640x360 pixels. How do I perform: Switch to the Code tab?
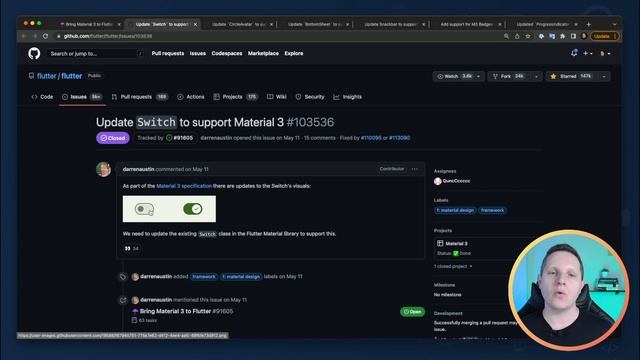[42, 97]
